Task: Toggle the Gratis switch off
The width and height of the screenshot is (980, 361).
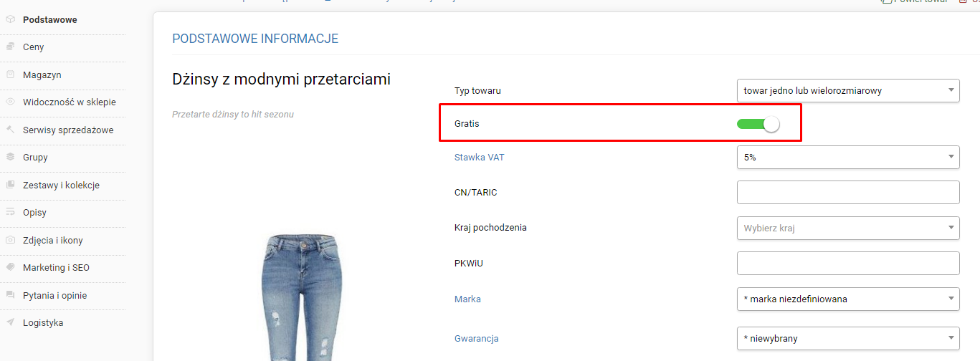Action: coord(758,124)
